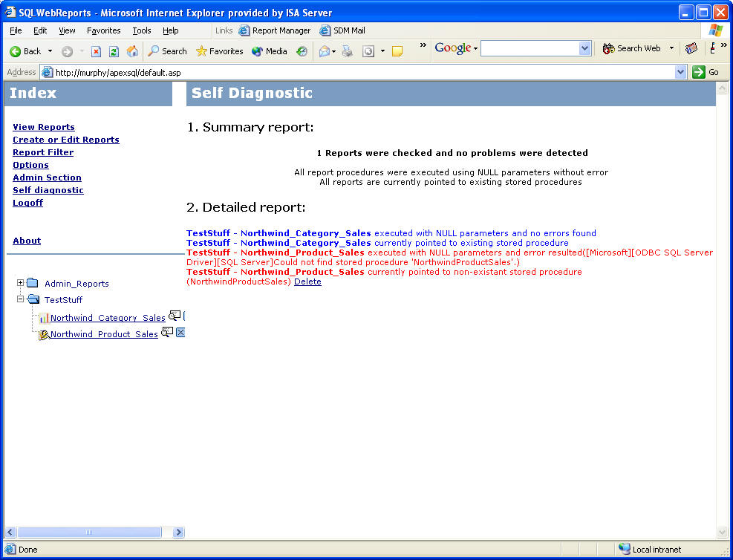Stop page loading with red X icon

click(x=96, y=51)
